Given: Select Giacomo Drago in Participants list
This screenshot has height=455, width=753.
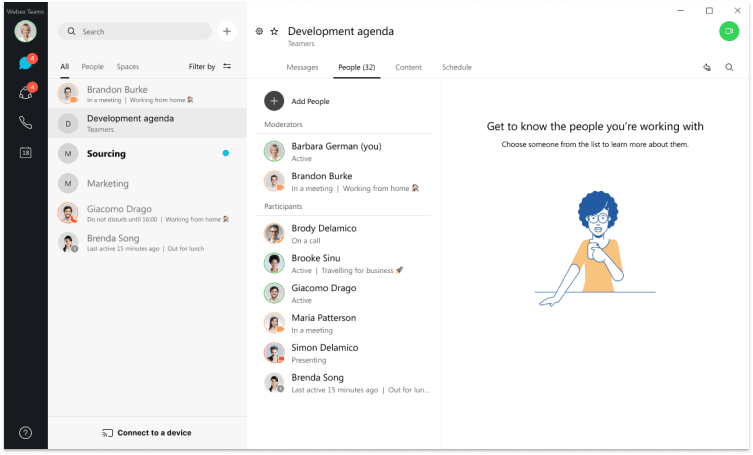Looking at the screenshot, I should (344, 293).
